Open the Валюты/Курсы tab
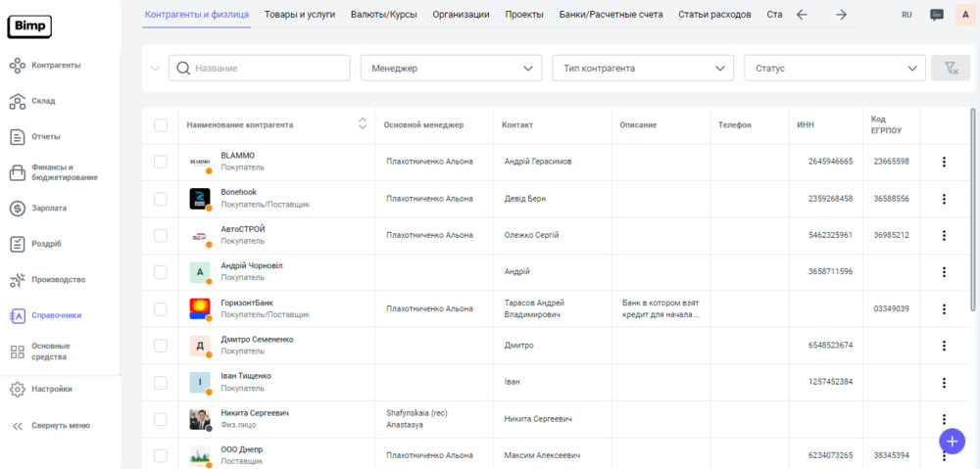 (x=383, y=15)
